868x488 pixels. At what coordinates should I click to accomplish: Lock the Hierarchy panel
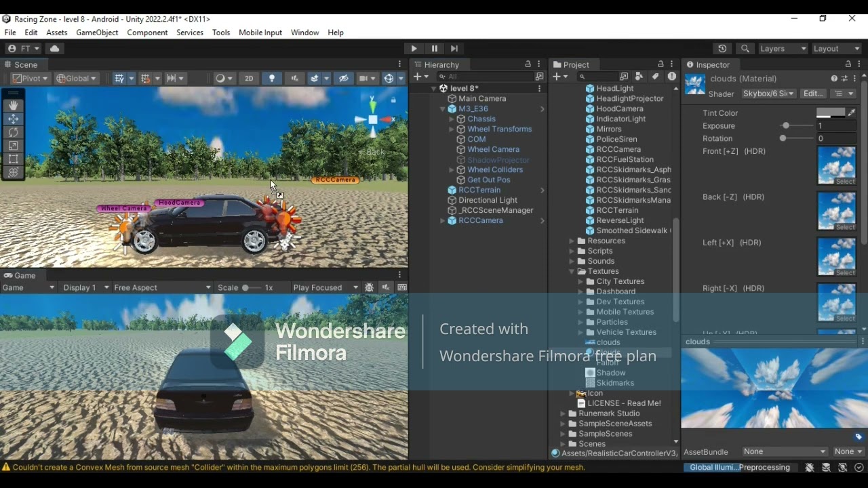pos(528,64)
